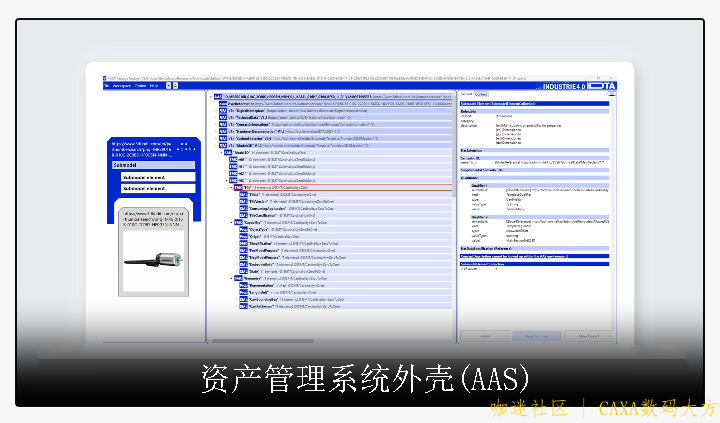Image resolution: width=720 pixels, height=423 pixels.
Task: Click the Show Content button
Action: click(589, 336)
